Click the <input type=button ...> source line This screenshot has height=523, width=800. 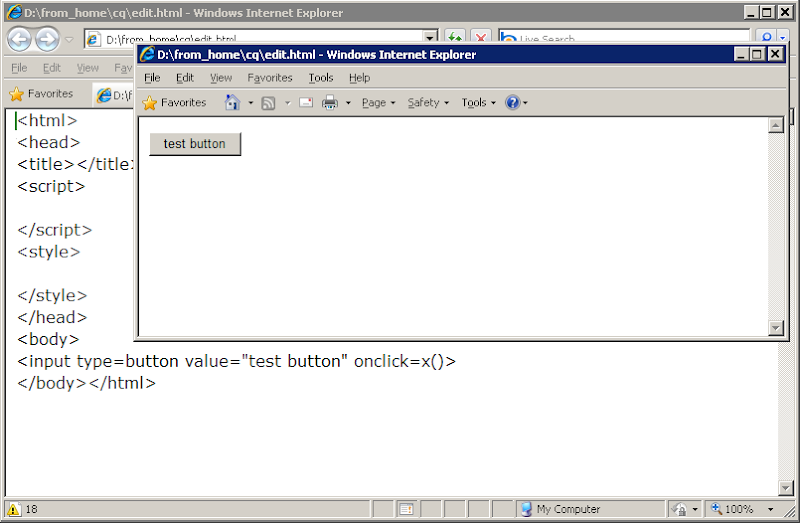click(236, 361)
